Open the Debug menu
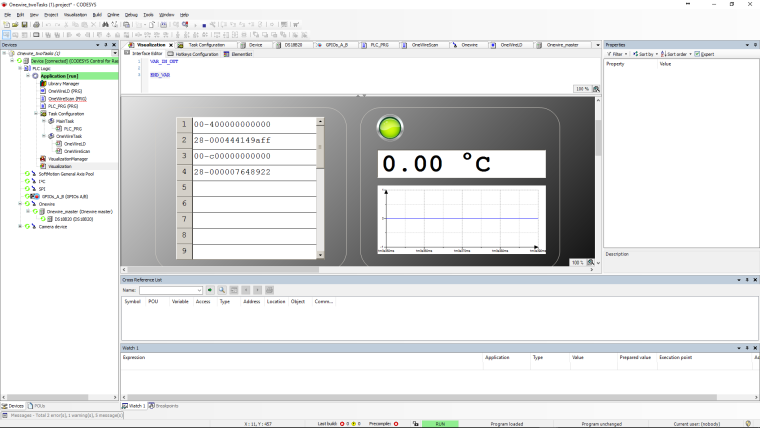Screen dimensions: 760x428 tap(131, 15)
